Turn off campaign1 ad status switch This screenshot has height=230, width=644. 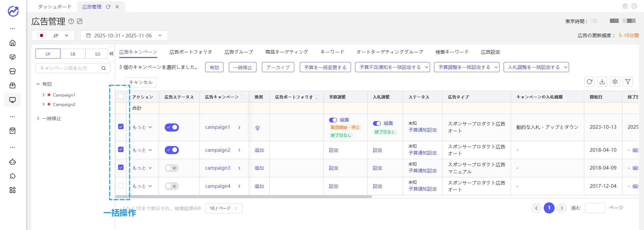[172, 127]
